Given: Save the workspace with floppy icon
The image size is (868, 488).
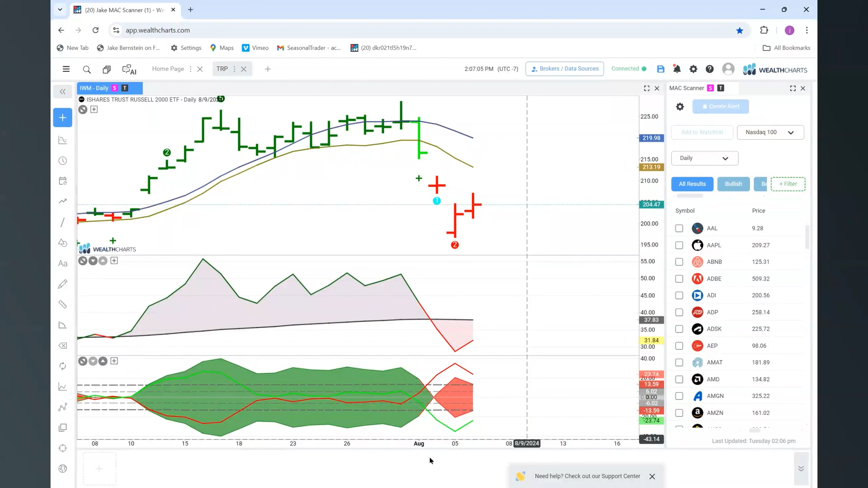Looking at the screenshot, I should [660, 69].
